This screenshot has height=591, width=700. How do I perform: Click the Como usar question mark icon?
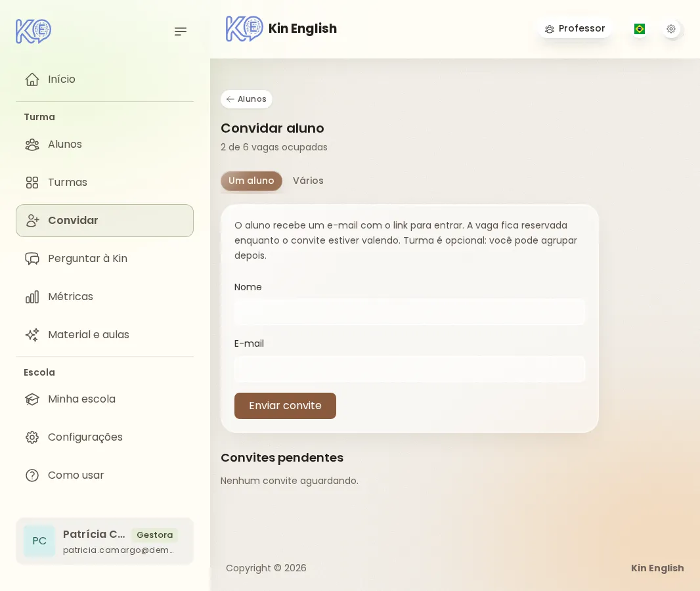32,475
